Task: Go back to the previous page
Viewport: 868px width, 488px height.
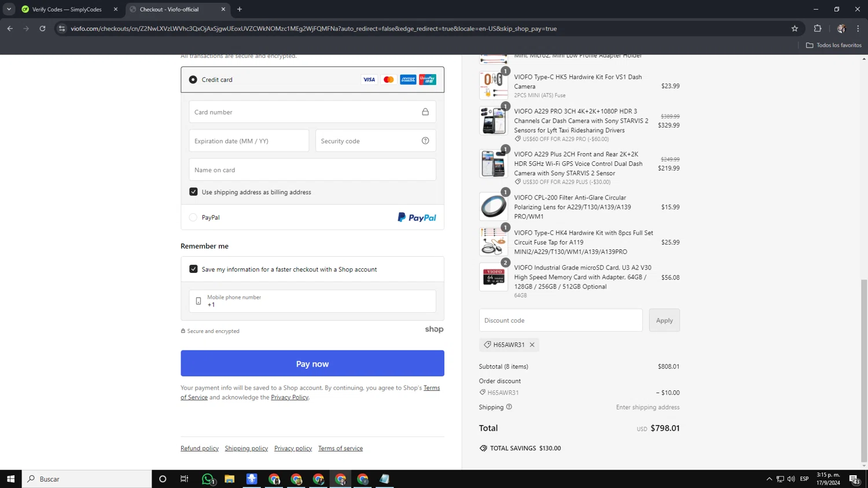Action: pos(10,28)
